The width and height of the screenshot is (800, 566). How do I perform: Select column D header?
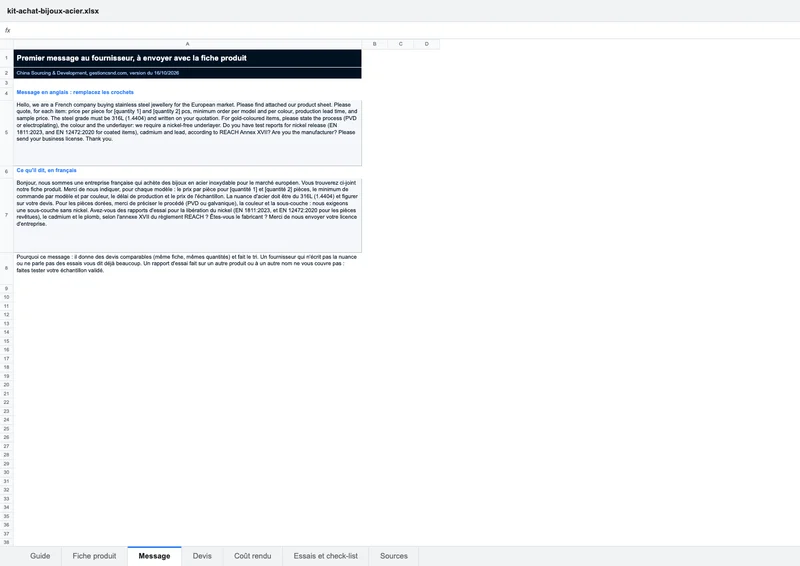(427, 44)
